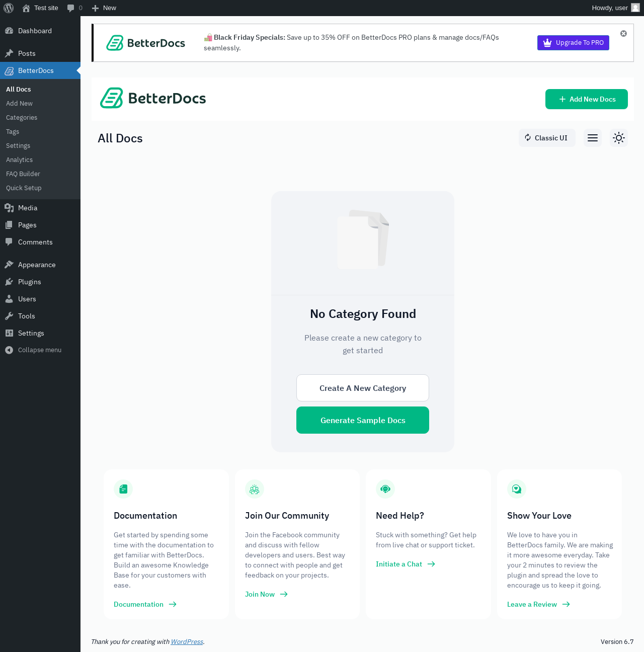The image size is (644, 652).
Task: Open Users in sidebar
Action: pos(40,299)
